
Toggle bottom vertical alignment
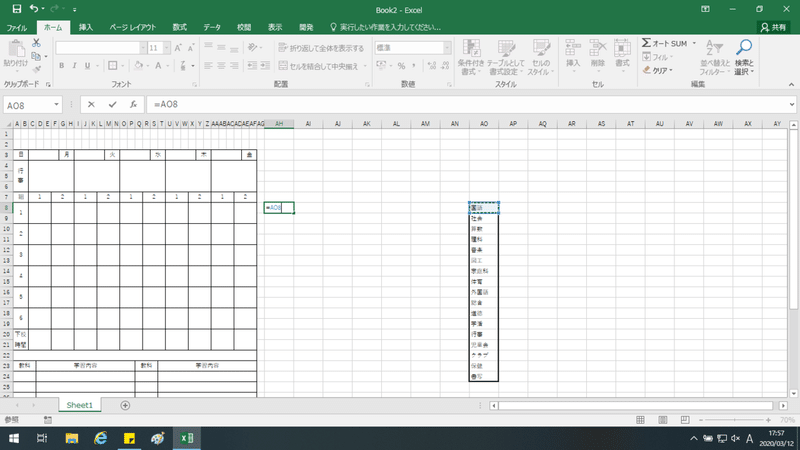coord(234,48)
